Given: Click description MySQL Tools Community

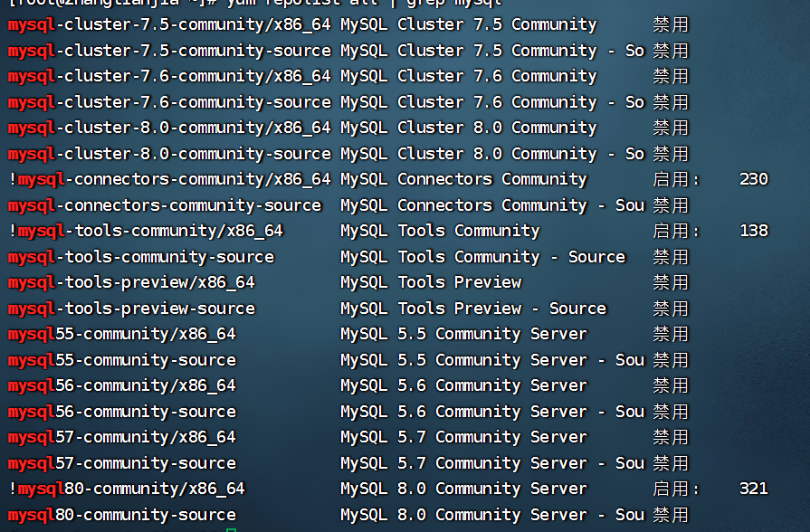Looking at the screenshot, I should tap(440, 231).
